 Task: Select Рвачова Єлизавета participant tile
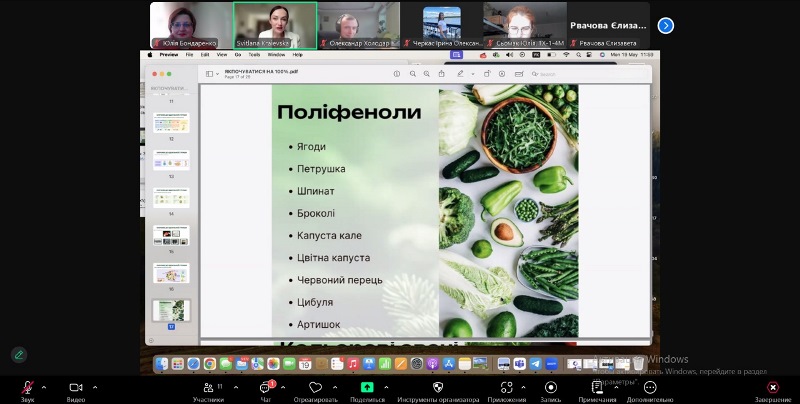point(608,25)
